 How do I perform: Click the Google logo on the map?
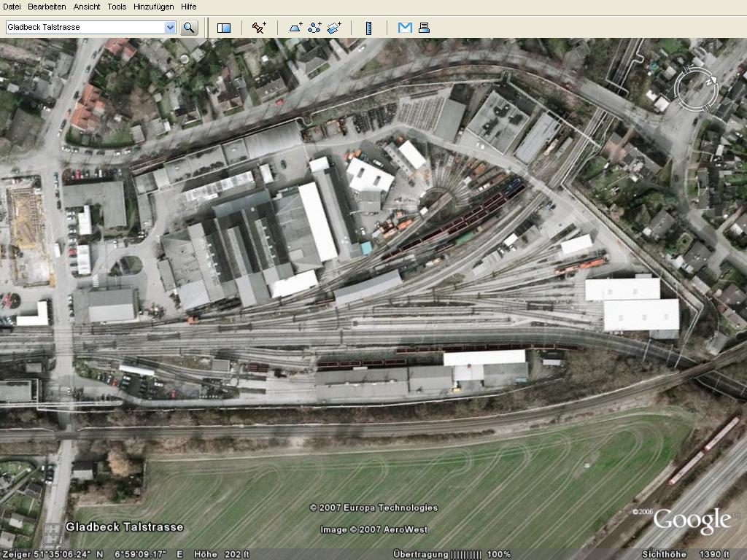(x=692, y=521)
